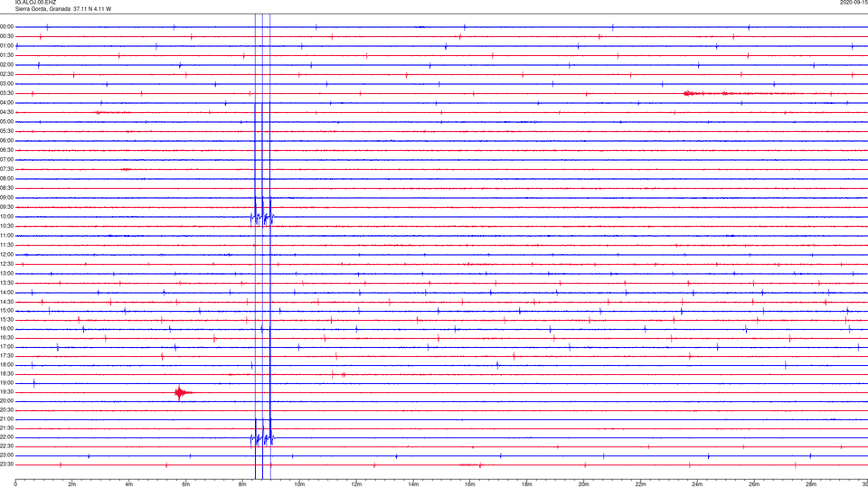This screenshot has height=488, width=868.
Task: Click the 09:00 hour label
Action: tap(7, 198)
